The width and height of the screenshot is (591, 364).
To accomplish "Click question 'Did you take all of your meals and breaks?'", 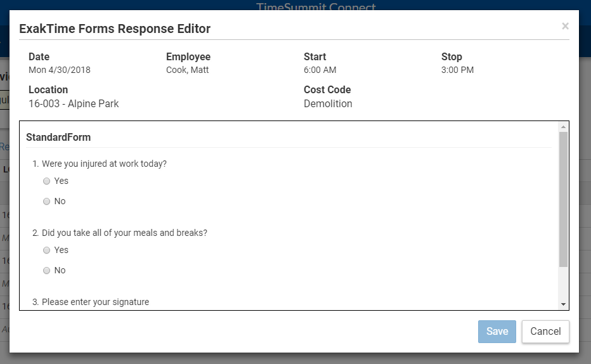I will tap(124, 233).
